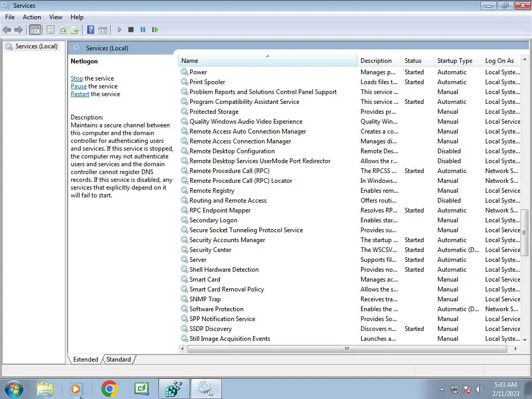Open the volume speaker tray icon
The image size is (532, 399).
(480, 389)
